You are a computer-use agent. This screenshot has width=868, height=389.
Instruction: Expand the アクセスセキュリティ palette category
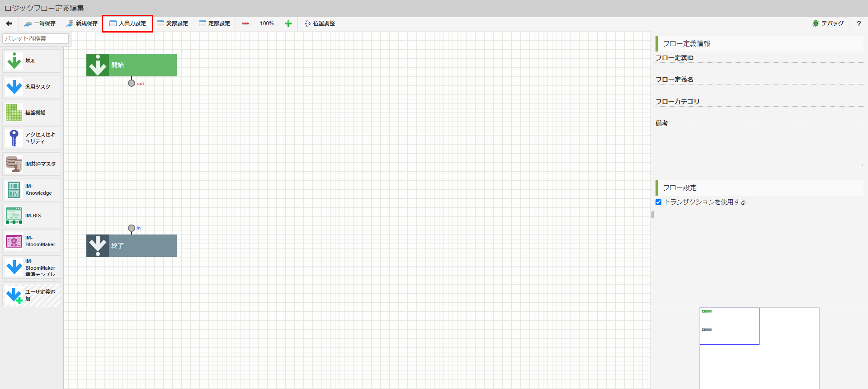32,138
